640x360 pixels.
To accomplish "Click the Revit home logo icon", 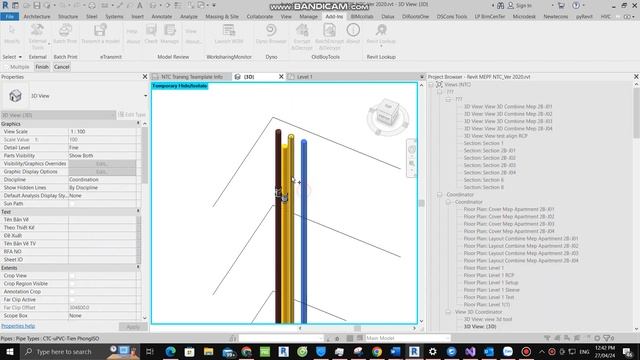I will coord(5,5).
